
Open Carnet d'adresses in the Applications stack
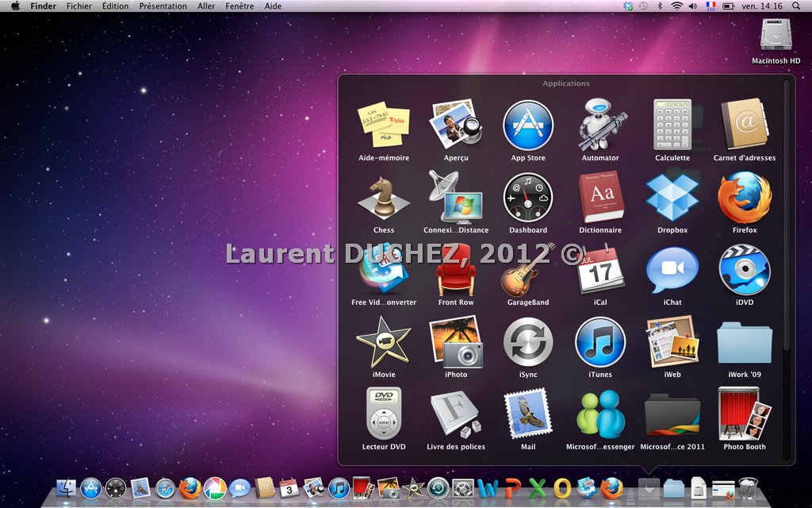(x=745, y=125)
